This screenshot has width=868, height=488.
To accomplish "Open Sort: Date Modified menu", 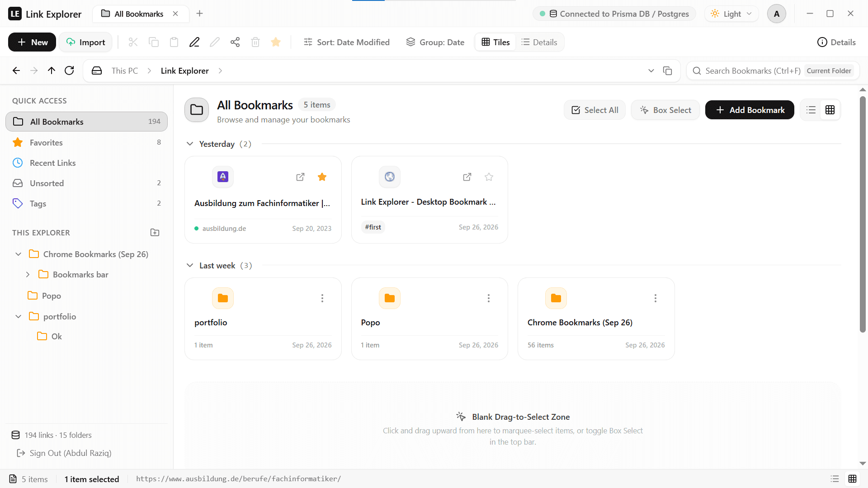I will (x=346, y=42).
